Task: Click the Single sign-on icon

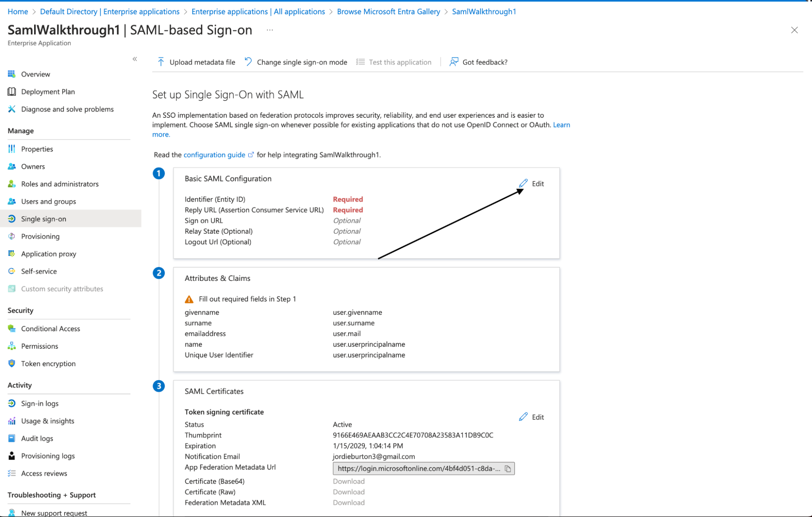Action: [11, 219]
